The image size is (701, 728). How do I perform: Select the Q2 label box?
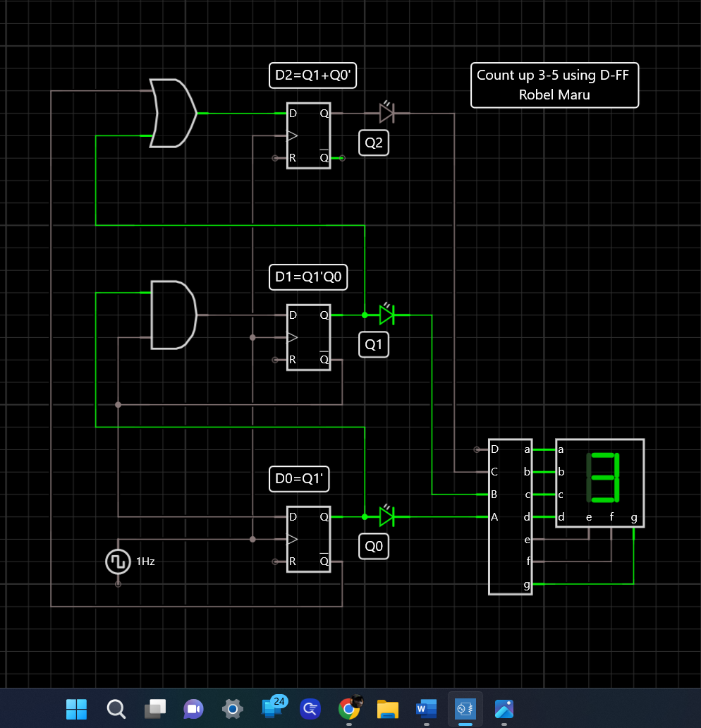(373, 142)
